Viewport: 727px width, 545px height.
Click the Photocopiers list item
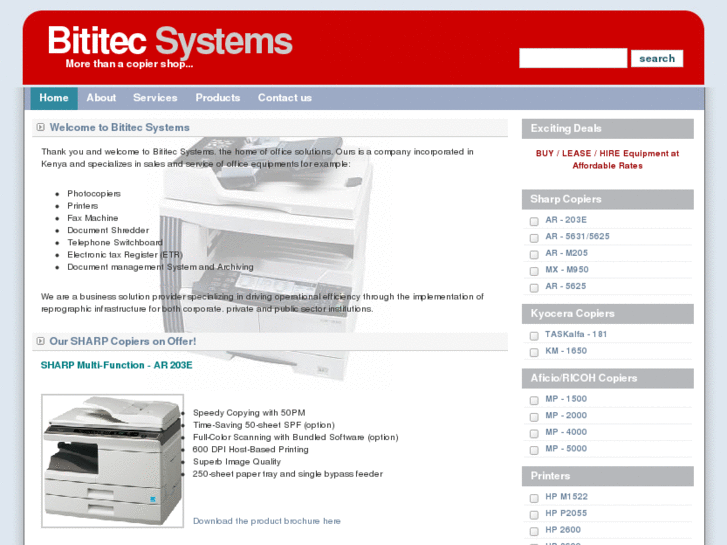94,193
